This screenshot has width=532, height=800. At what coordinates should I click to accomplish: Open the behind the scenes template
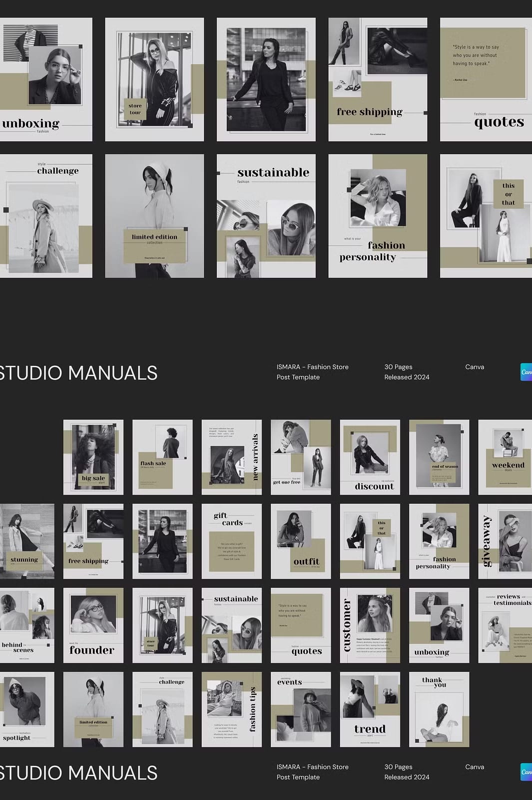click(x=27, y=625)
